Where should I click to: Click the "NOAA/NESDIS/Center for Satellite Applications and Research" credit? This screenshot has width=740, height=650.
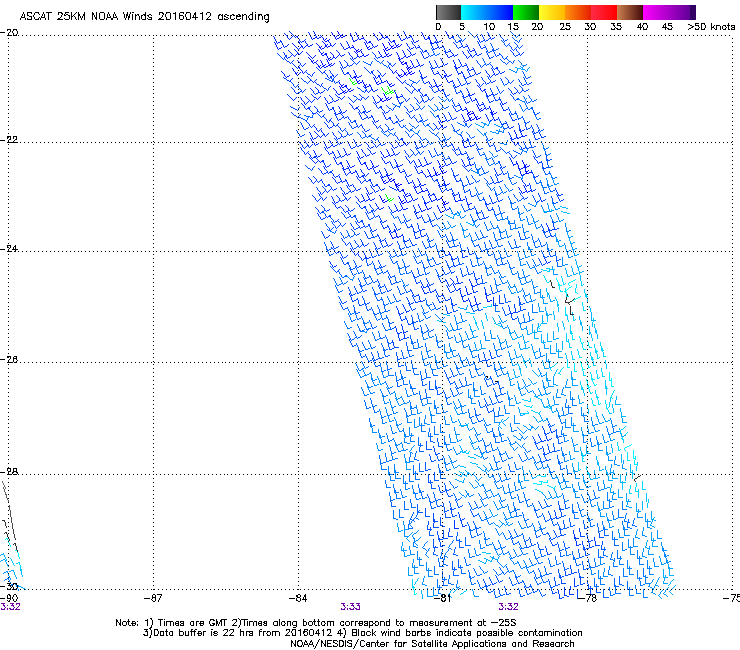tap(432, 644)
